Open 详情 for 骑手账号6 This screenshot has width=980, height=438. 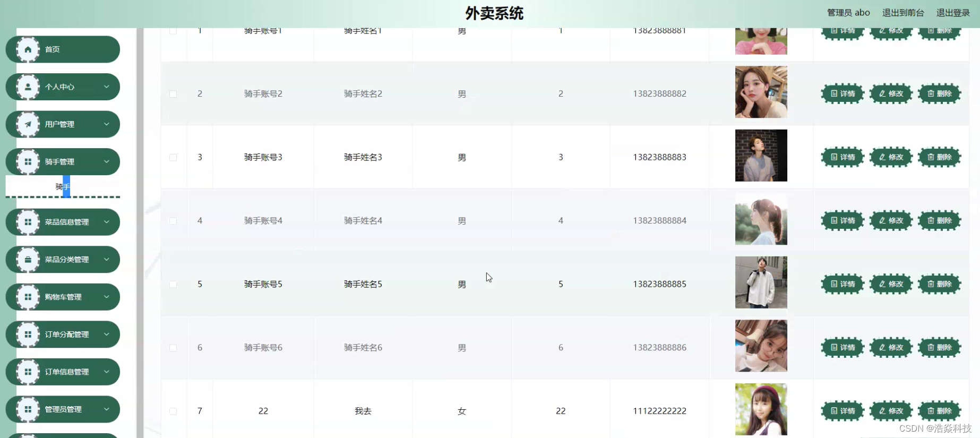click(843, 347)
